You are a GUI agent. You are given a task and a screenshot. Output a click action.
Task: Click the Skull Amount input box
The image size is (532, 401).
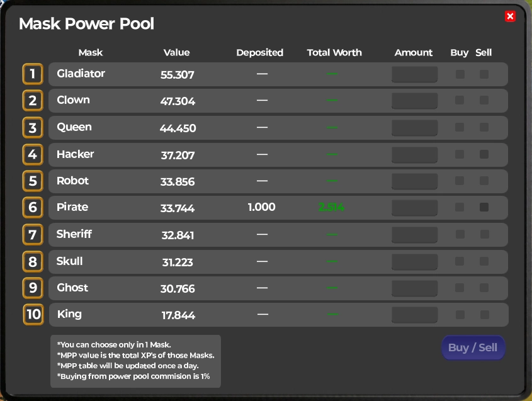(415, 262)
